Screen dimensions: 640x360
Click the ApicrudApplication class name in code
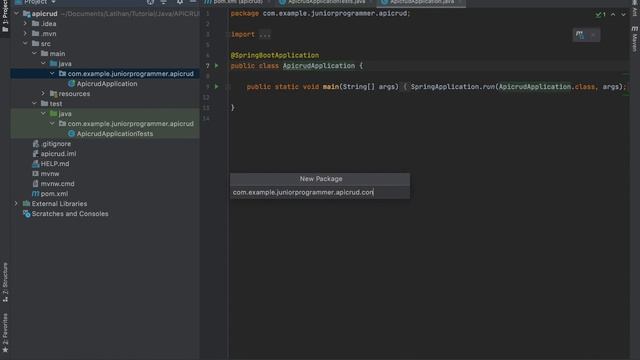(x=319, y=66)
